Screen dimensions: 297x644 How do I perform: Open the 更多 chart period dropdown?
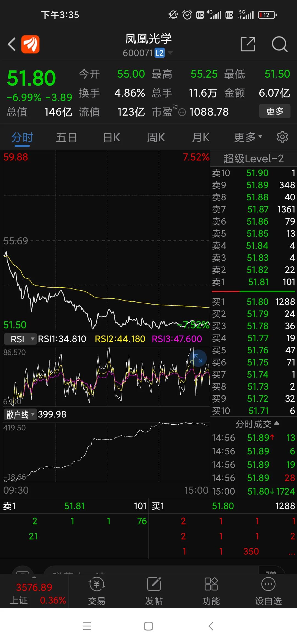pos(248,137)
